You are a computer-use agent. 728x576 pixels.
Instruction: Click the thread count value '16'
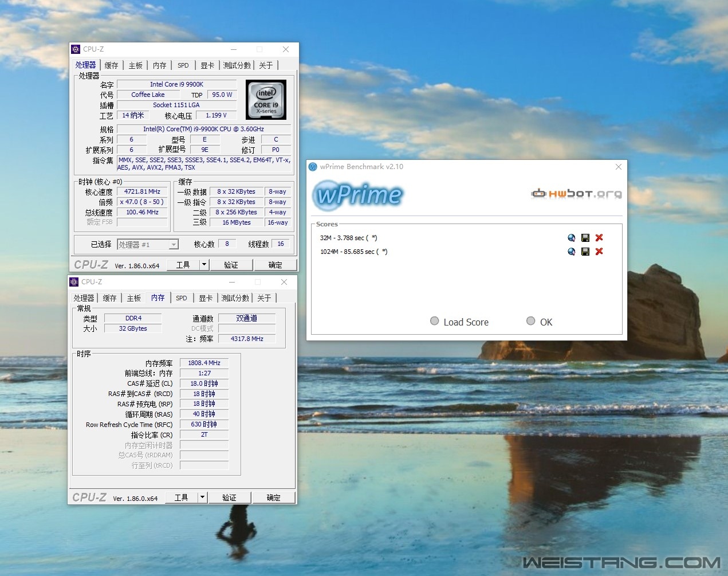pos(281,244)
